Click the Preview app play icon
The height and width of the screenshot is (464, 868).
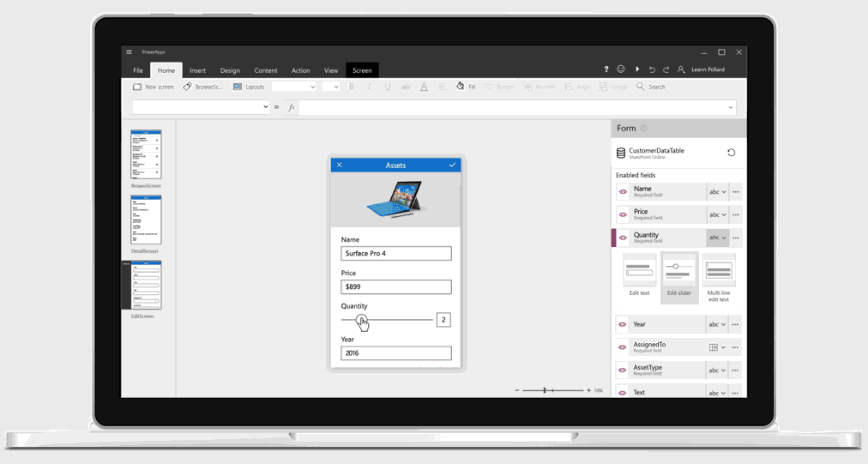click(x=637, y=69)
